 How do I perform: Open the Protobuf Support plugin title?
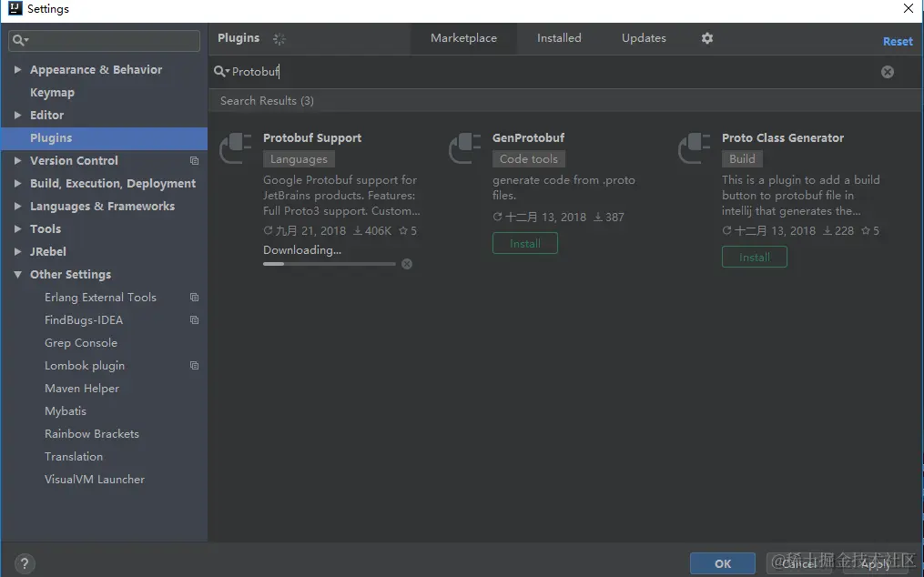[x=312, y=138]
